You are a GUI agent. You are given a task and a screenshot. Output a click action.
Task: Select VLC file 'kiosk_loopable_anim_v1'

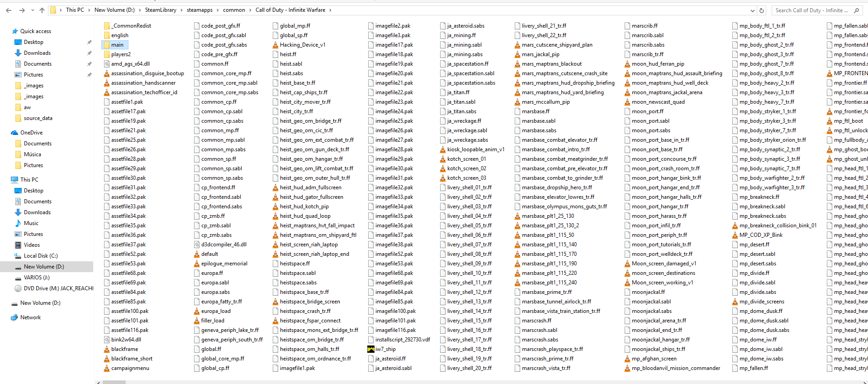pyautogui.click(x=476, y=149)
